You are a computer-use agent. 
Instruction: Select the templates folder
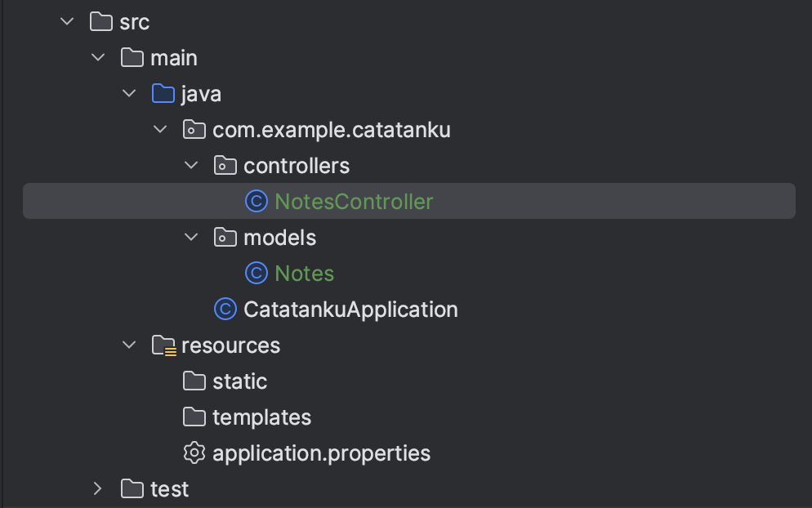point(261,417)
